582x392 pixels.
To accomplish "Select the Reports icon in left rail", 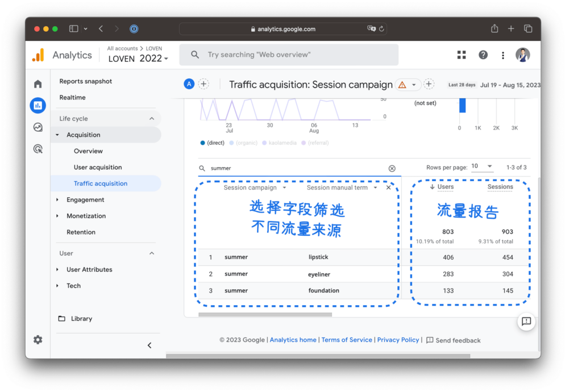I will pos(38,106).
